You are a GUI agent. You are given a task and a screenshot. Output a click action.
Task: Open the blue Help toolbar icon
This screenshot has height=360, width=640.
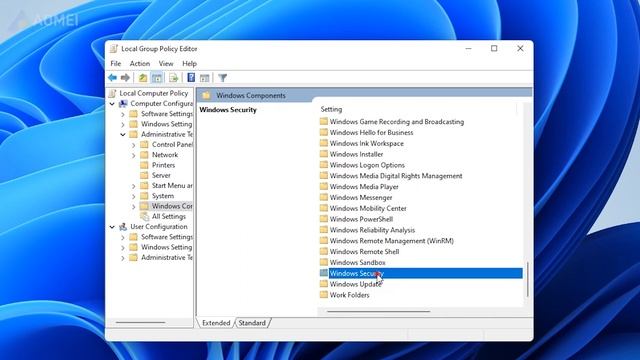click(x=191, y=78)
